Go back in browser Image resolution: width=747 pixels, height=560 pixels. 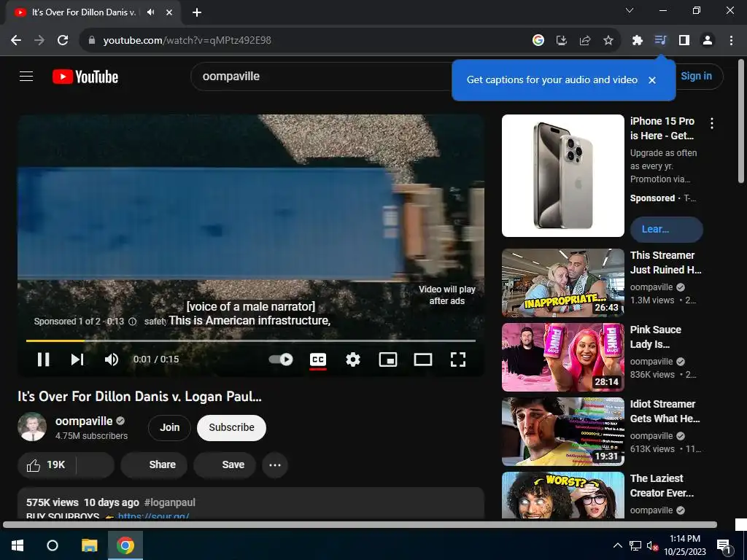pos(16,41)
